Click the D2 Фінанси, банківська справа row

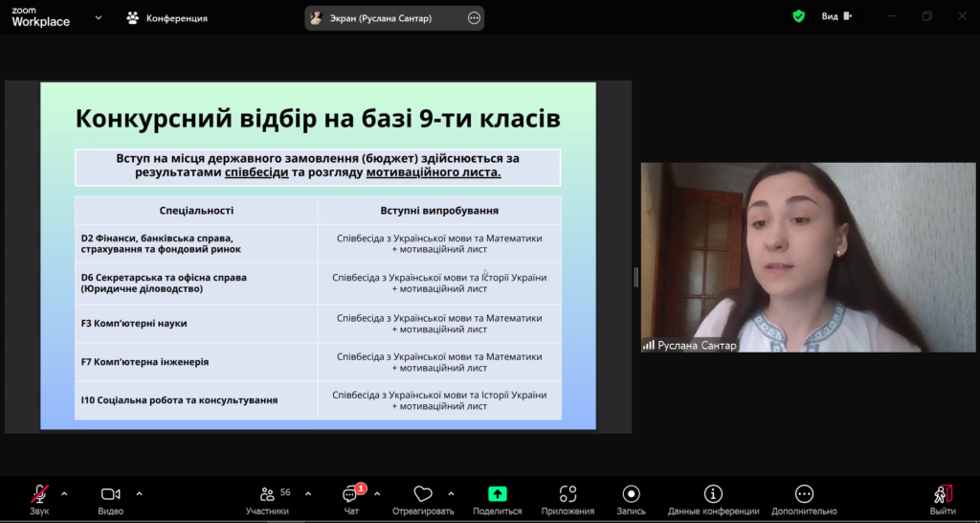[318, 243]
